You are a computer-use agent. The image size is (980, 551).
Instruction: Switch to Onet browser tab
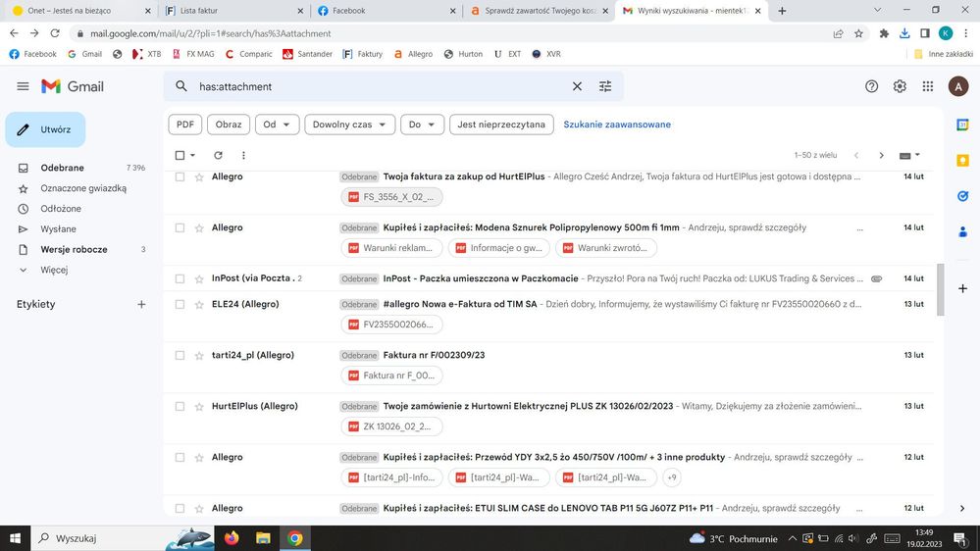pyautogui.click(x=80, y=11)
